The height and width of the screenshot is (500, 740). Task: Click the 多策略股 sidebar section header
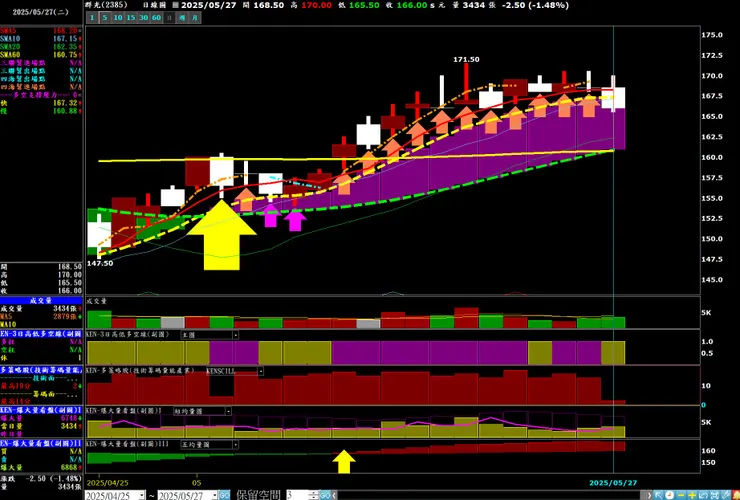(x=41, y=370)
